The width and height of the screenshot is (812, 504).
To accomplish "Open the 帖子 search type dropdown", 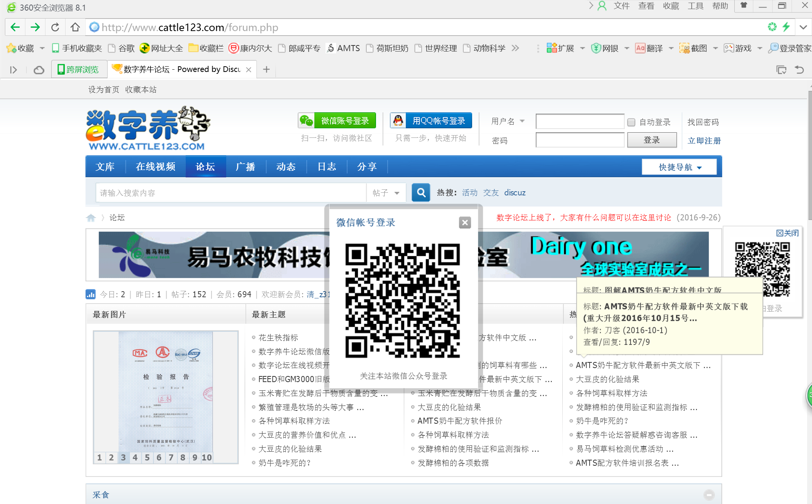I will (x=386, y=193).
